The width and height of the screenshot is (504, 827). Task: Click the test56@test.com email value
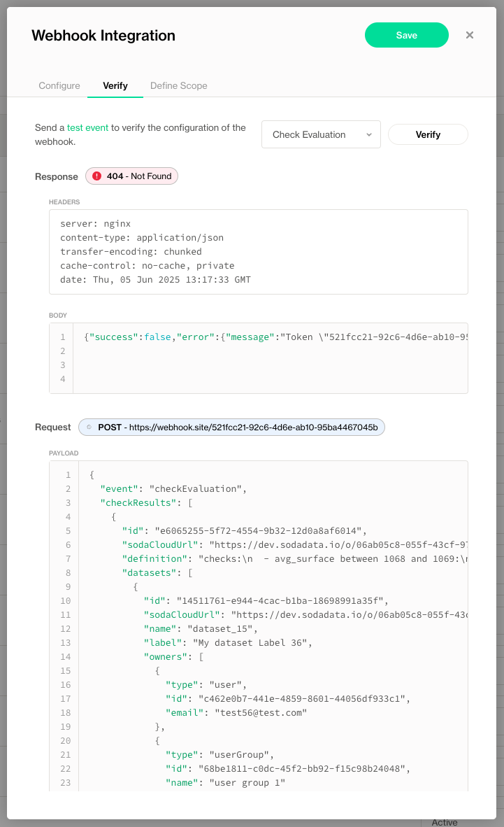[x=257, y=712]
